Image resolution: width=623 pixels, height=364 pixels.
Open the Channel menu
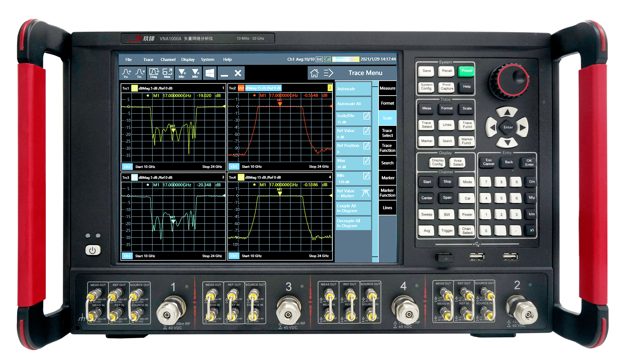(168, 60)
